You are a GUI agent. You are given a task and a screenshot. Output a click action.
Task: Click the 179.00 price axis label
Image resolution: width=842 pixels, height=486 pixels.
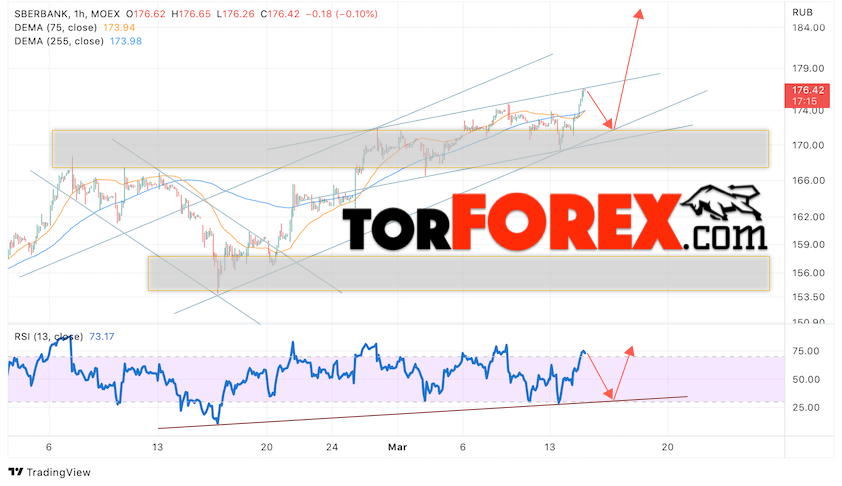(x=808, y=68)
